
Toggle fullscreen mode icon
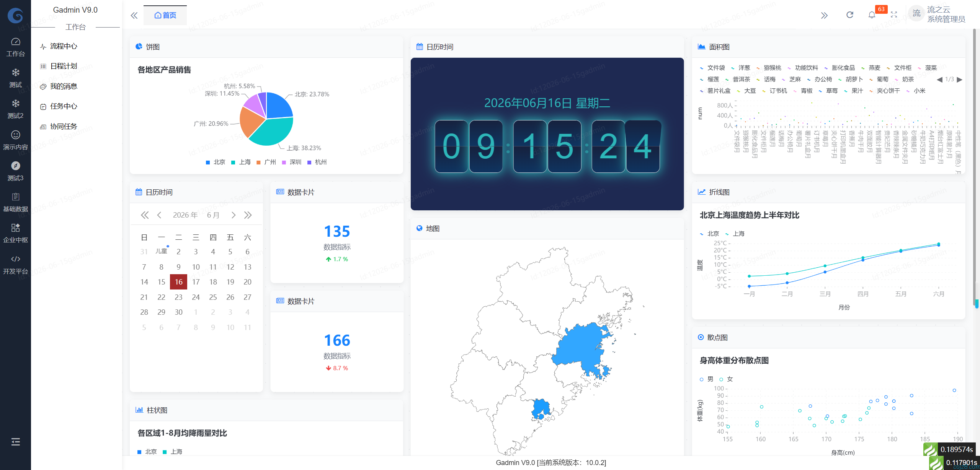tap(894, 15)
